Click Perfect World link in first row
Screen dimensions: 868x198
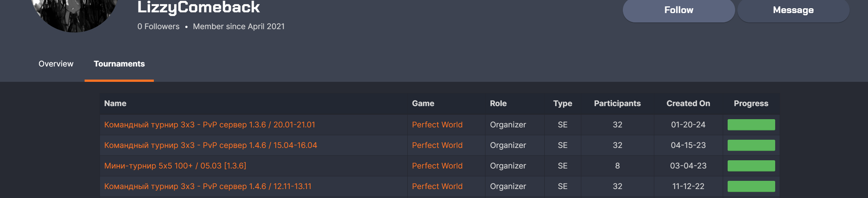coord(437,125)
